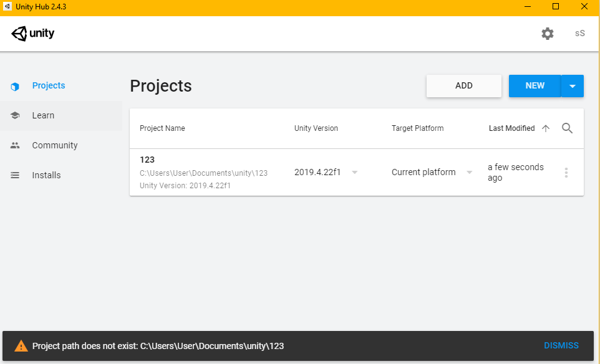600x364 pixels.
Task: Open the sS account avatar menu
Action: pyautogui.click(x=580, y=34)
